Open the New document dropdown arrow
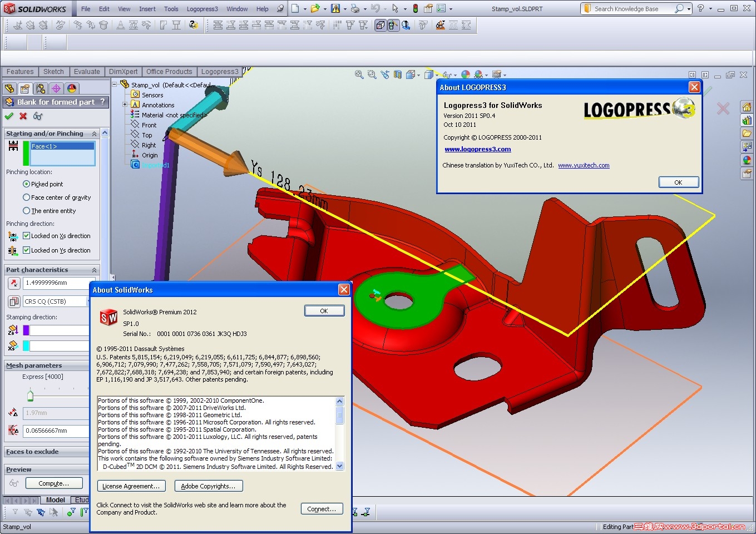 [304, 9]
